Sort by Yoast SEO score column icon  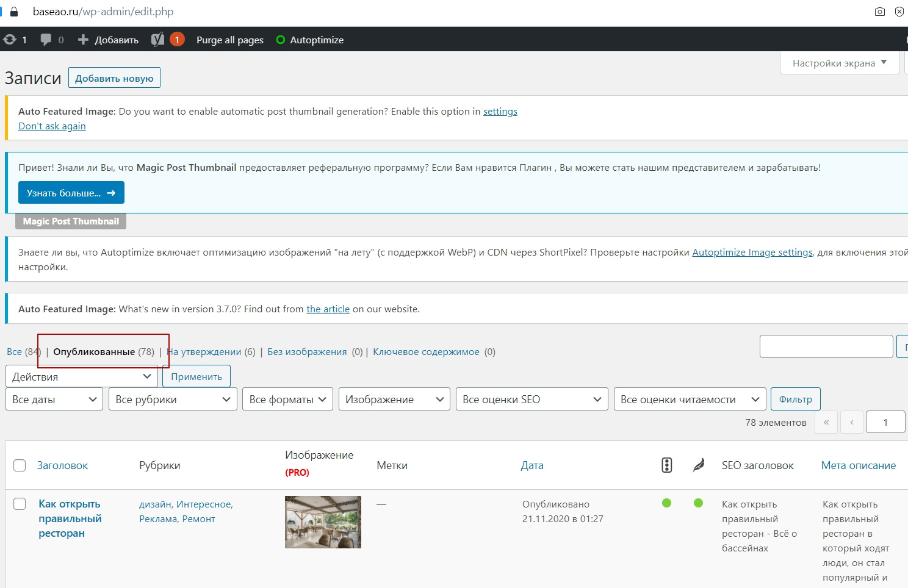coord(667,465)
